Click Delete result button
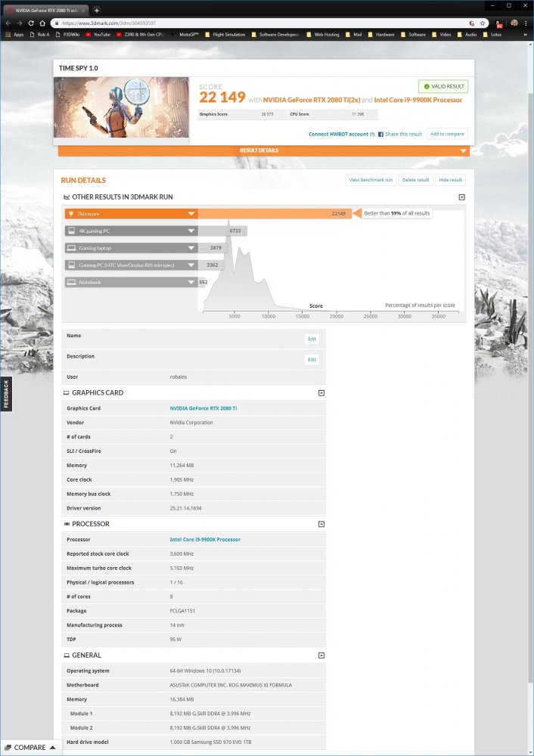 (415, 180)
